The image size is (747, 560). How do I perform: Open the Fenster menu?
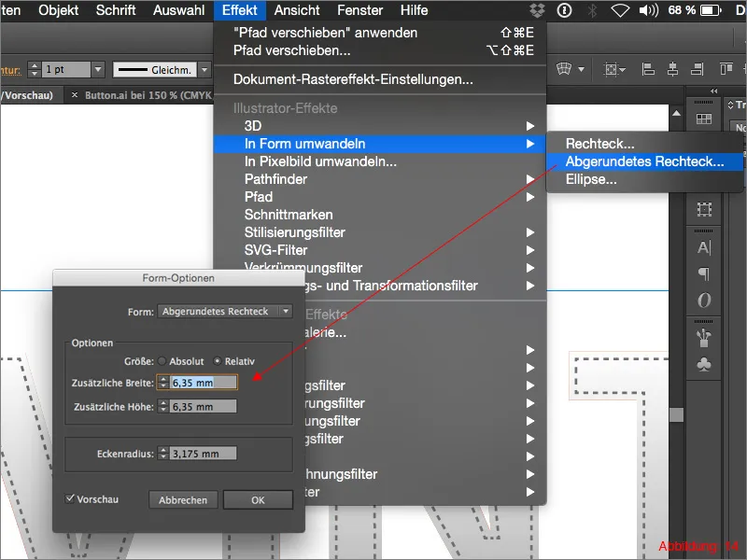coord(360,10)
